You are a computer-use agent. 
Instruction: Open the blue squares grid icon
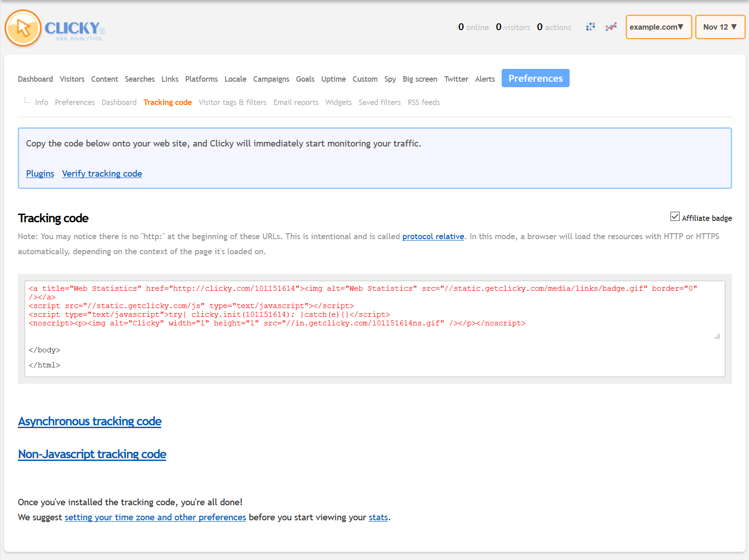pyautogui.click(x=590, y=27)
